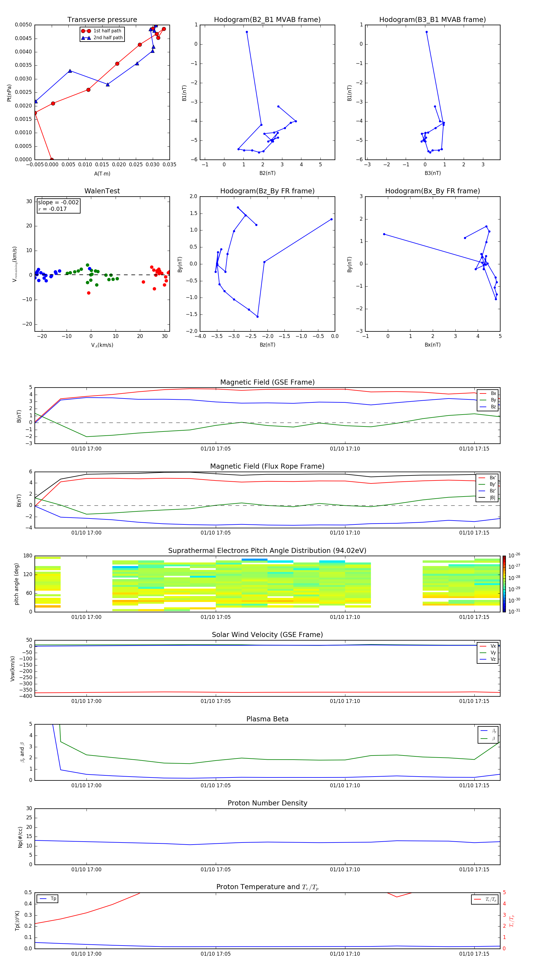Screen dimensions: 535x980
Task: Click the 'Magnetic Field (GSE Frame)' title
Action: pos(267,382)
